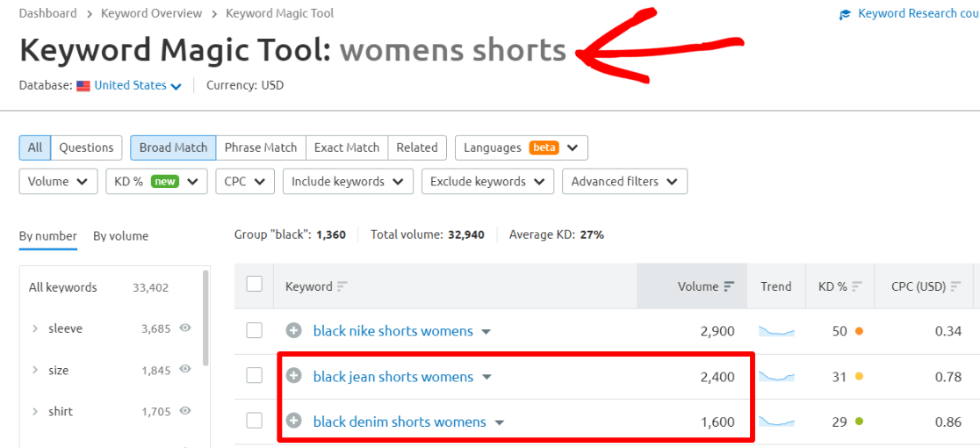980x448 pixels.
Task: Click the graduation cap icon for Keyword Research course
Action: click(x=846, y=14)
